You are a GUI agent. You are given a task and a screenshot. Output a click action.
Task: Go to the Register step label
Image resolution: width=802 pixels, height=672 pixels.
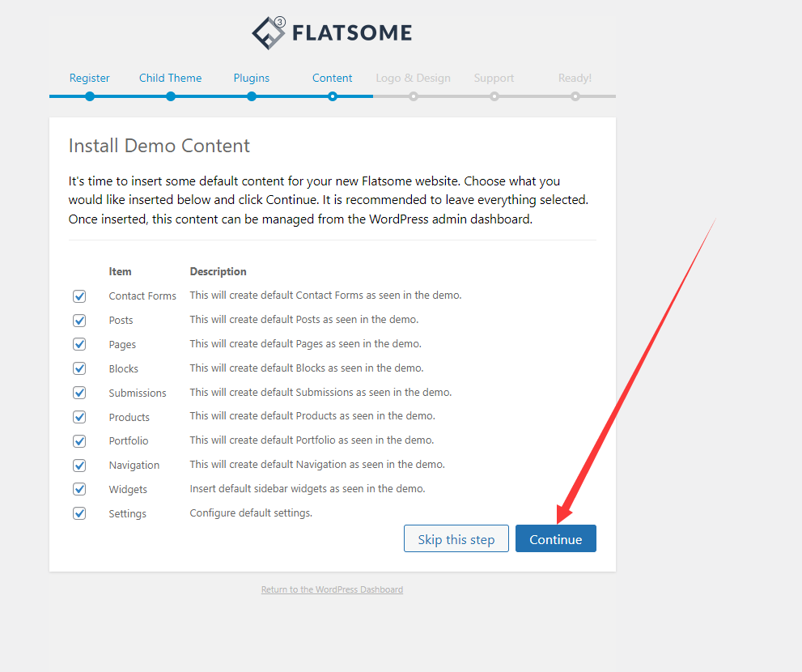pyautogui.click(x=90, y=78)
